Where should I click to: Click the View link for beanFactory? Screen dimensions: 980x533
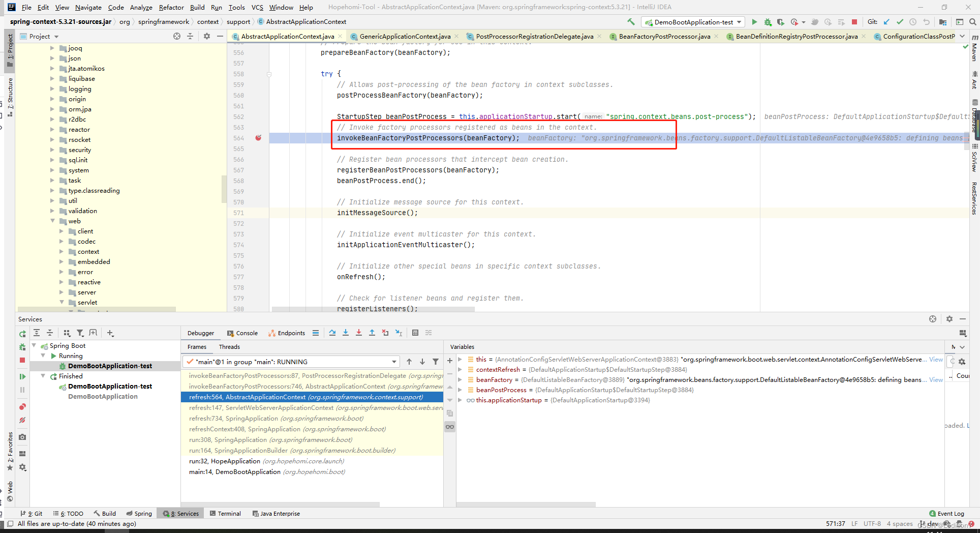coord(936,380)
